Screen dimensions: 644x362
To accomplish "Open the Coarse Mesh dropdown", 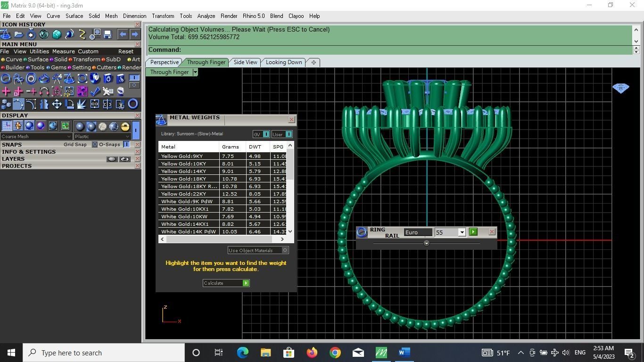I will pos(36,136).
